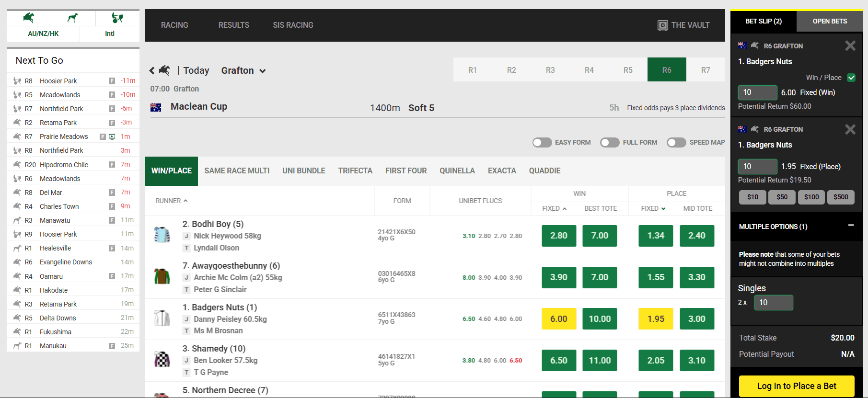The width and height of the screenshot is (868, 398).
Task: Switch to the Same Race Multi tab
Action: (237, 171)
